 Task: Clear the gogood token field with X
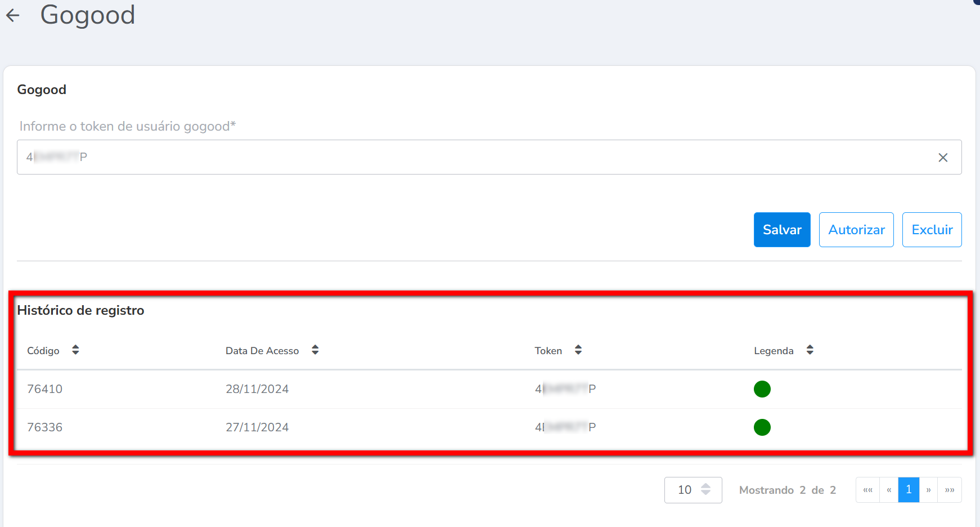[x=943, y=158]
